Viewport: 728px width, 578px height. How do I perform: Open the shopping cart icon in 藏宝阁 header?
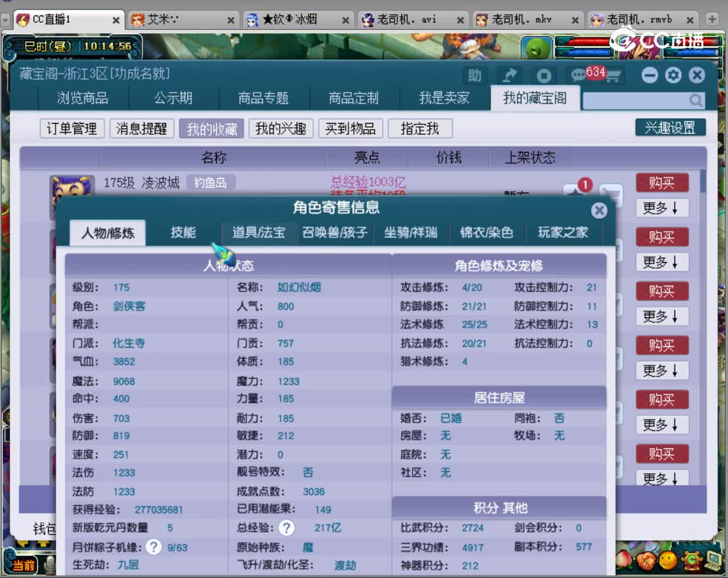click(613, 76)
